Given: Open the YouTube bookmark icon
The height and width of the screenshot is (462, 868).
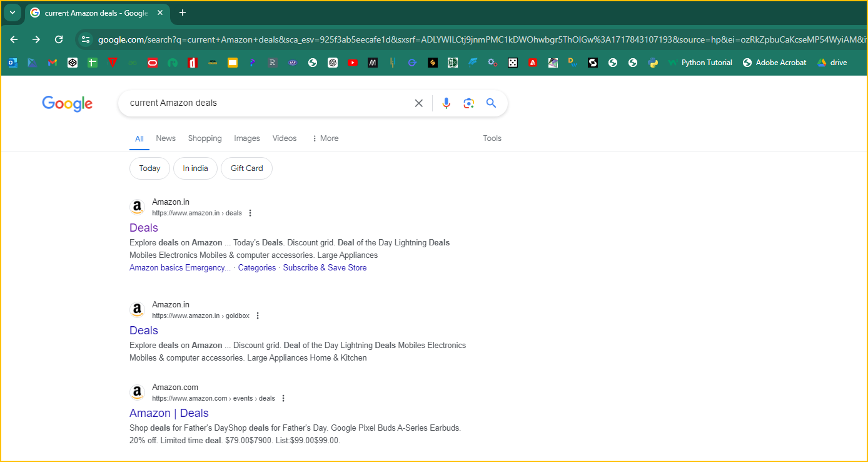Looking at the screenshot, I should [353, 63].
